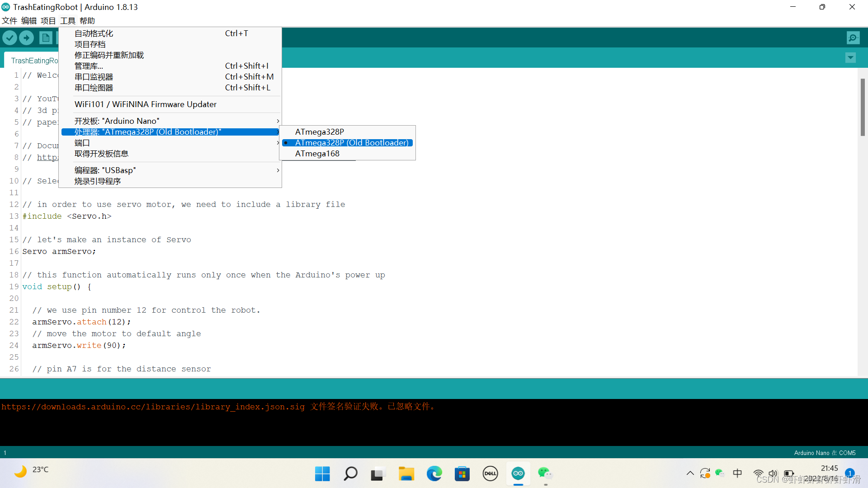Viewport: 868px width, 488px height.
Task: Click the #include <Servo.h> code line
Action: coord(67,216)
